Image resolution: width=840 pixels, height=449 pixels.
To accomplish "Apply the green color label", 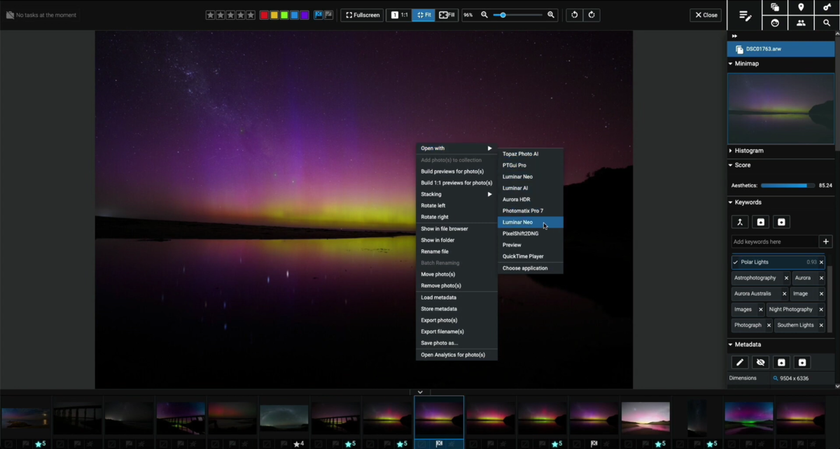I will point(284,15).
